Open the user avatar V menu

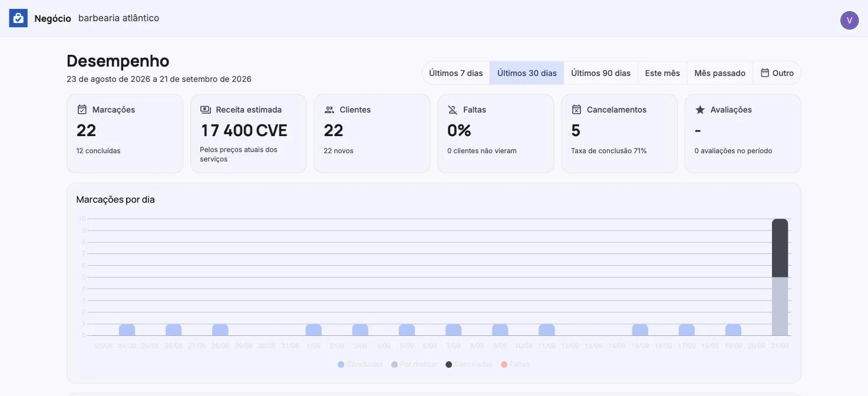[849, 20]
